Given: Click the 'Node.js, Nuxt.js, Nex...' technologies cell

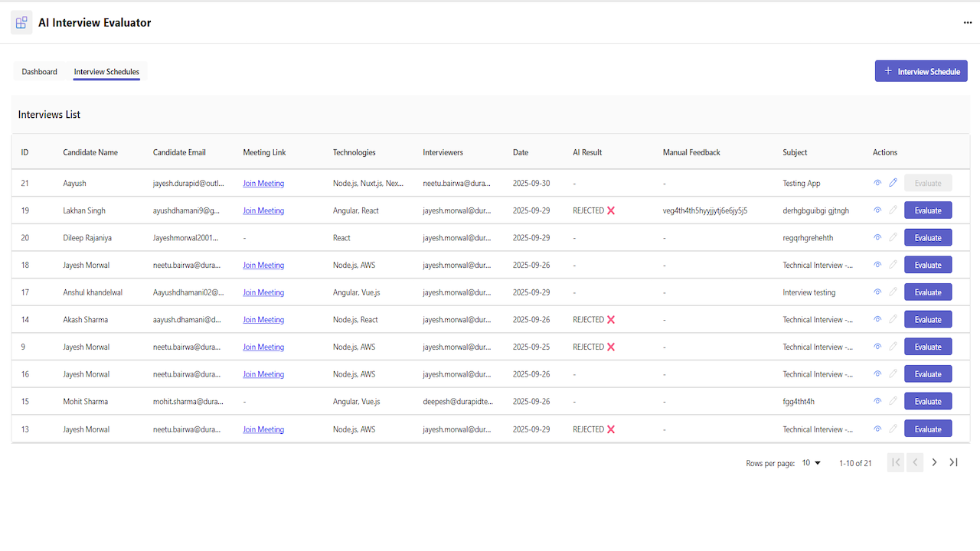Looking at the screenshot, I should tap(368, 184).
